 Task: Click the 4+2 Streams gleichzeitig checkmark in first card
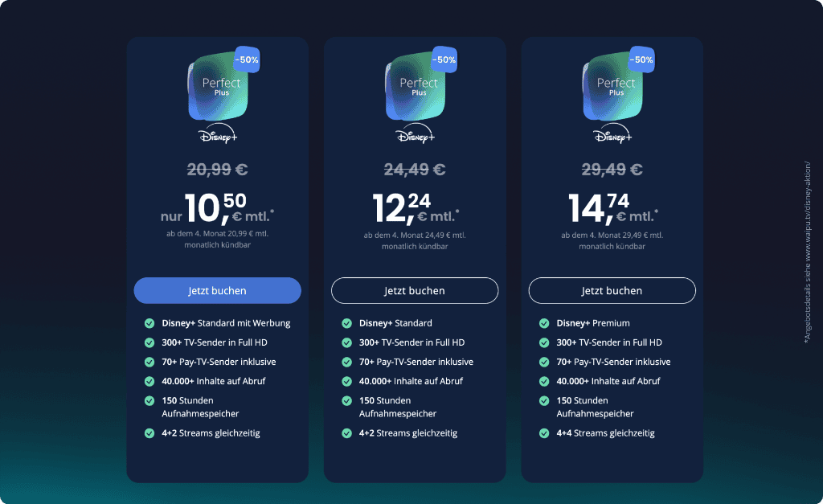coord(149,433)
